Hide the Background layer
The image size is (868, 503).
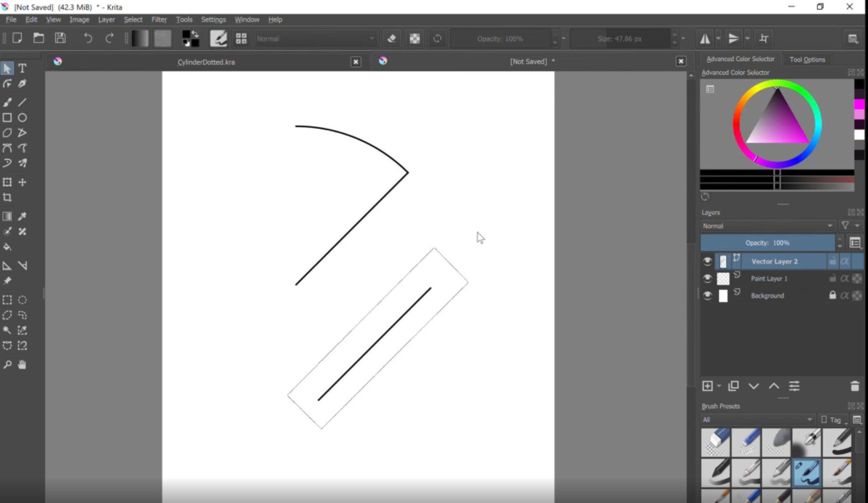click(708, 295)
